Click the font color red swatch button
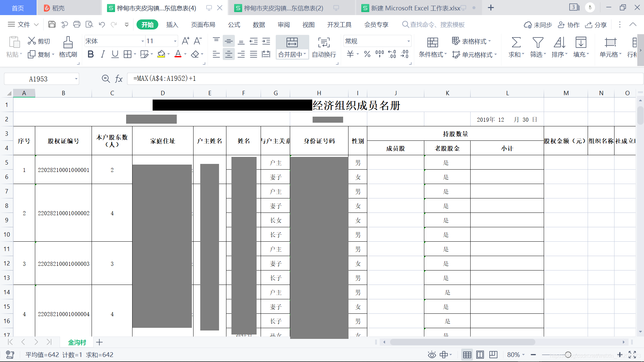644x362 pixels. click(x=178, y=54)
